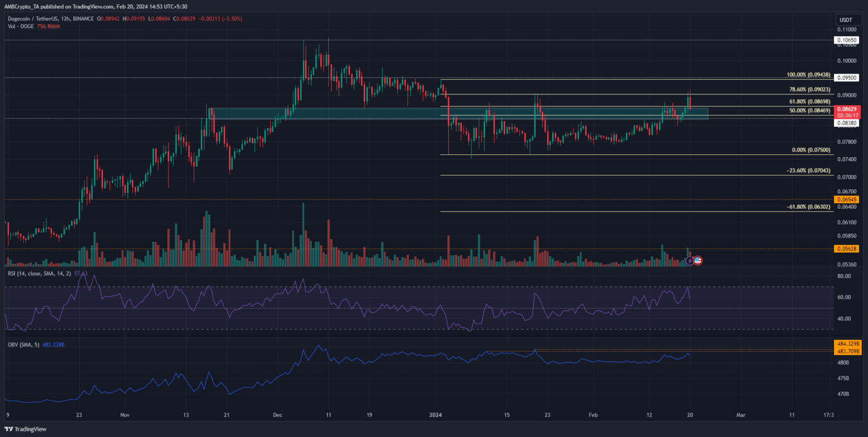The height and width of the screenshot is (437, 868).
Task: Click the US flag economic event icon
Action: pyautogui.click(x=697, y=261)
